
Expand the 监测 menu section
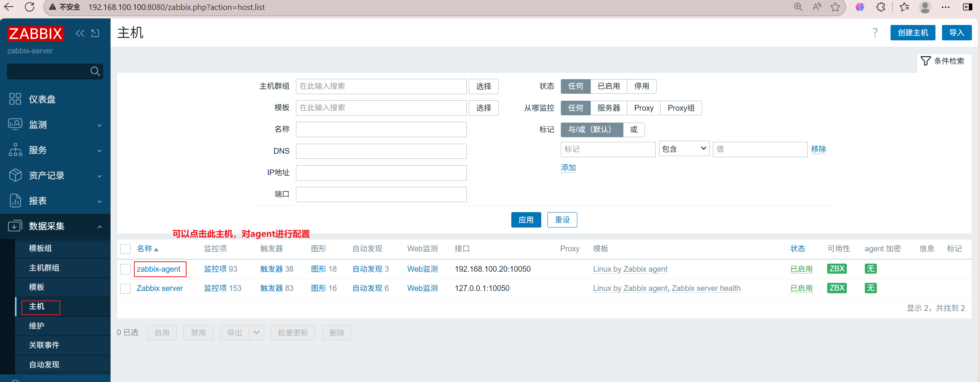tap(99, 125)
